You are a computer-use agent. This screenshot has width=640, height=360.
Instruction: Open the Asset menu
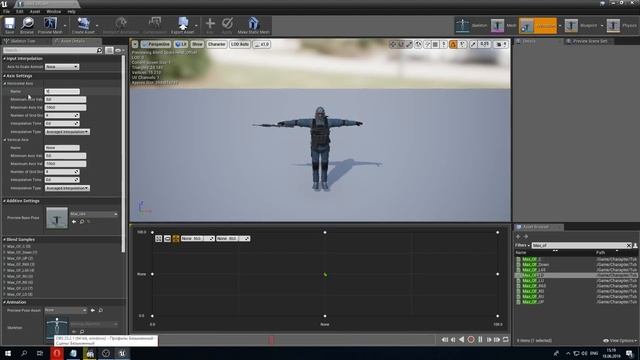[35, 11]
